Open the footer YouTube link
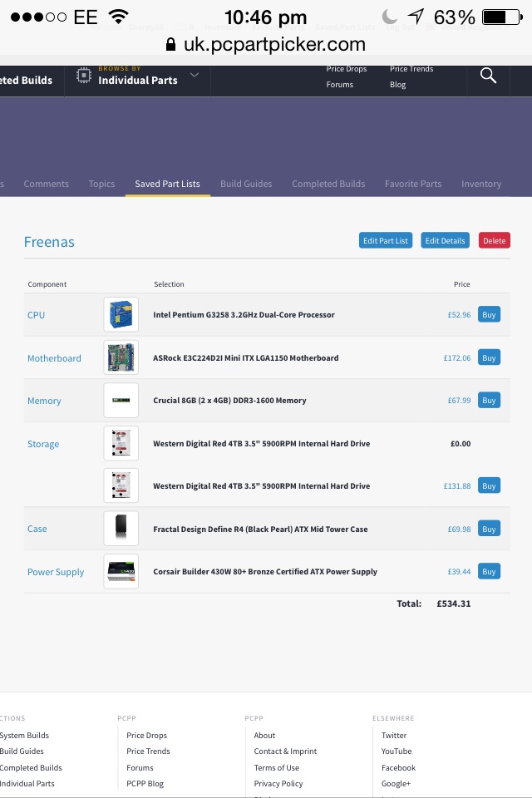The width and height of the screenshot is (532, 798). (x=397, y=751)
